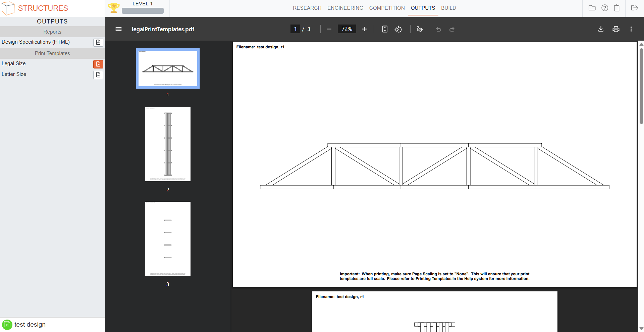The image size is (644, 332).
Task: Open the PDF viewer more actions menu
Action: [631, 29]
